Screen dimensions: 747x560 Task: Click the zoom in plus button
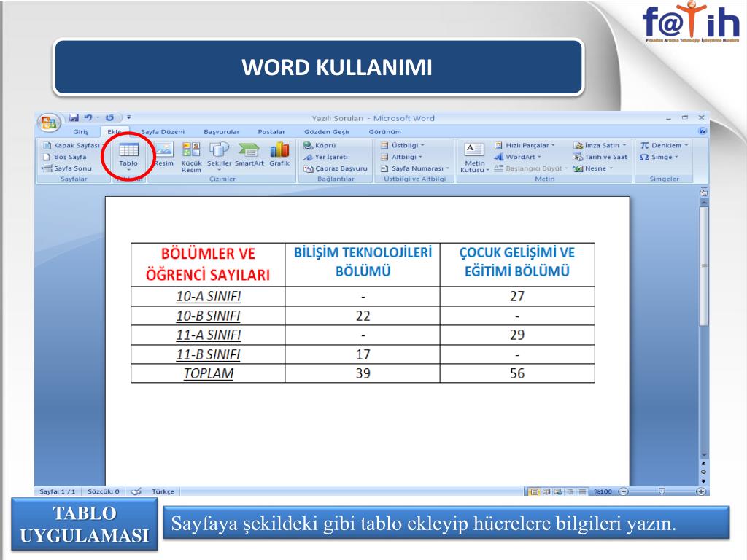tap(701, 491)
